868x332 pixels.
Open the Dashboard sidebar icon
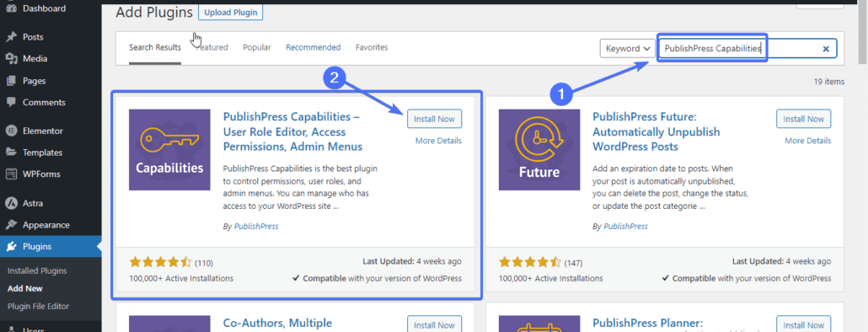point(10,9)
